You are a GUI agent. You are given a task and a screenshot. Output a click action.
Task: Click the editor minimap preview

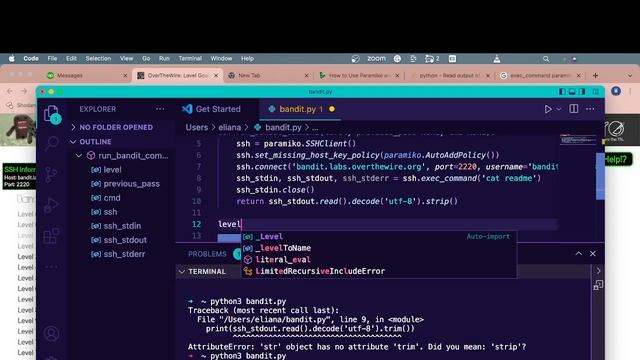[x=578, y=140]
